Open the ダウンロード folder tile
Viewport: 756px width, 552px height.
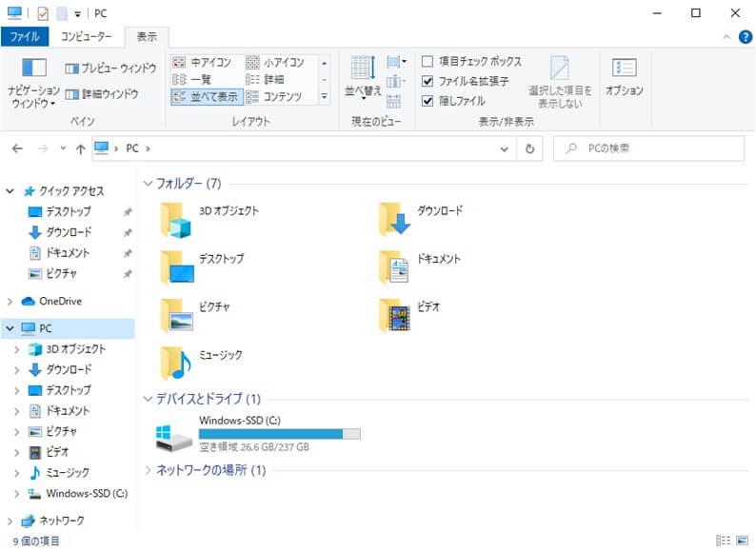pyautogui.click(x=421, y=220)
